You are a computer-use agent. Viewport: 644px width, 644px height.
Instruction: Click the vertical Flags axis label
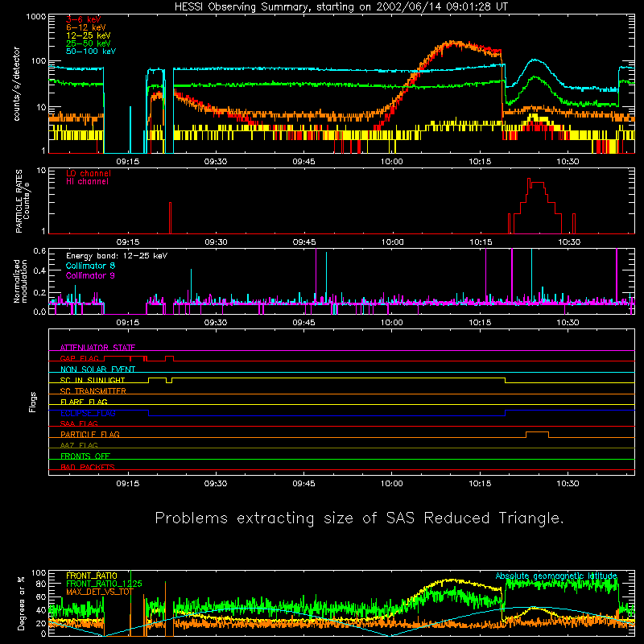pyautogui.click(x=33, y=402)
